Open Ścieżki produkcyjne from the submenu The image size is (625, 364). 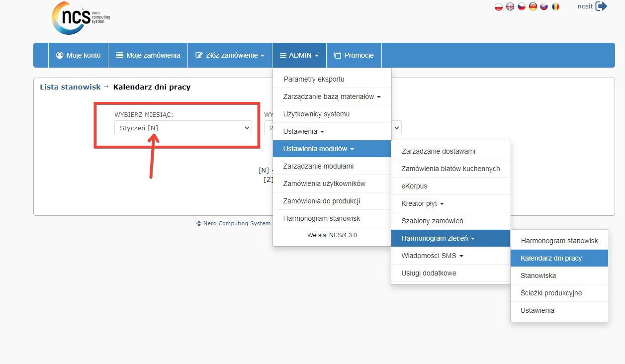(x=551, y=293)
